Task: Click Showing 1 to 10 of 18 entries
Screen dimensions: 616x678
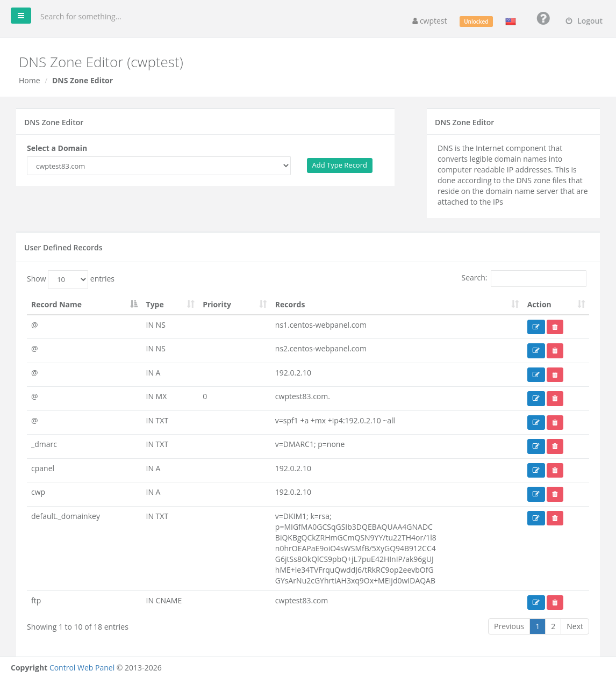Action: click(78, 627)
